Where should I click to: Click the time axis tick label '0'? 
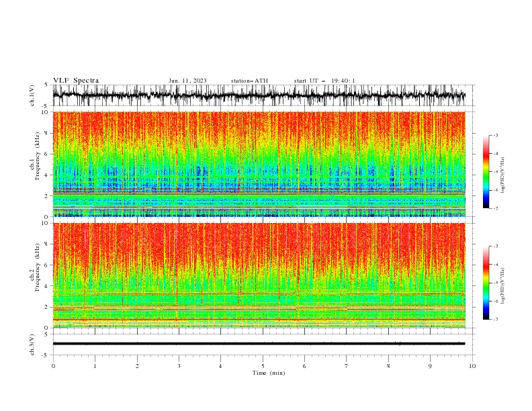click(x=53, y=366)
